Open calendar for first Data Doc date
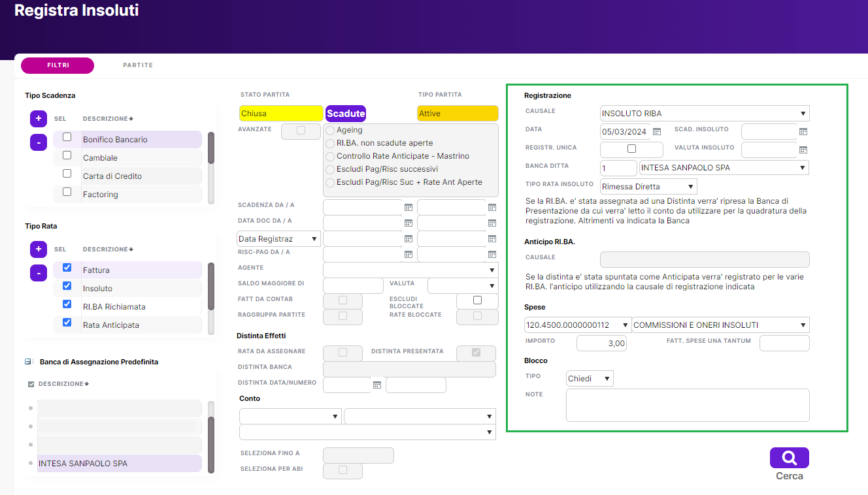The width and height of the screenshot is (868, 495). (409, 223)
